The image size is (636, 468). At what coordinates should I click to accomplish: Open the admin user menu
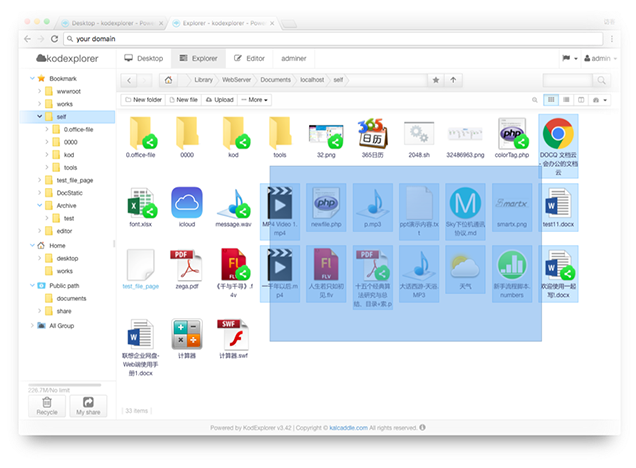[x=600, y=58]
